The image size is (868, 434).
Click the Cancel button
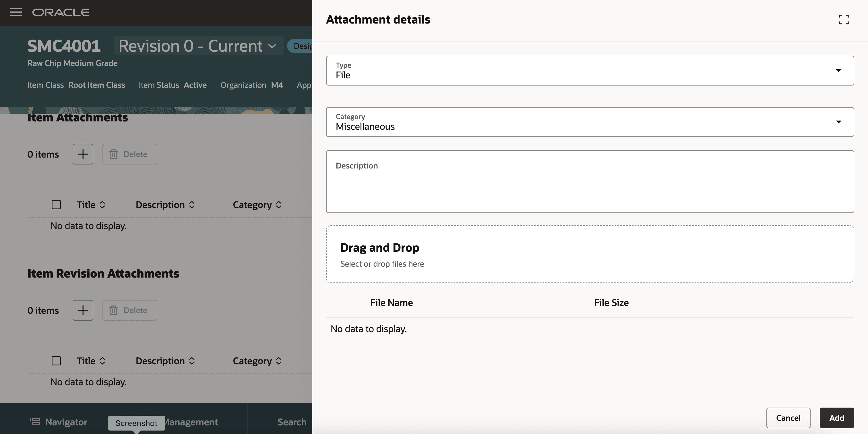[788, 418]
